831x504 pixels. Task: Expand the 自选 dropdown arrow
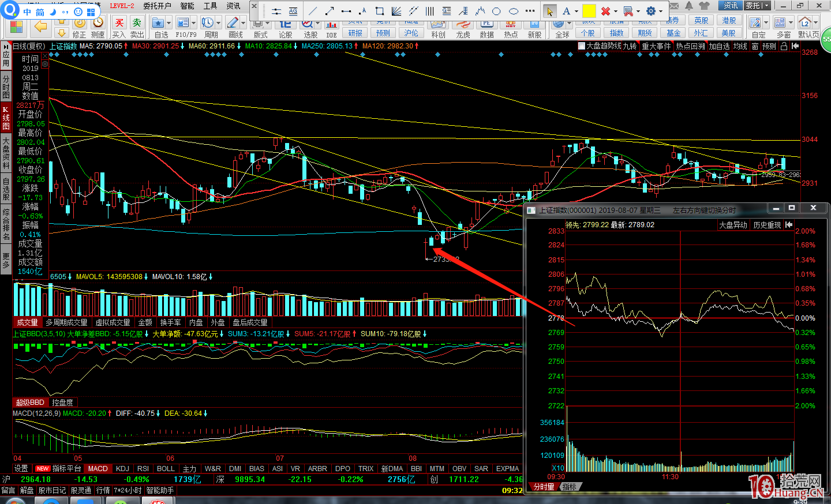169,23
